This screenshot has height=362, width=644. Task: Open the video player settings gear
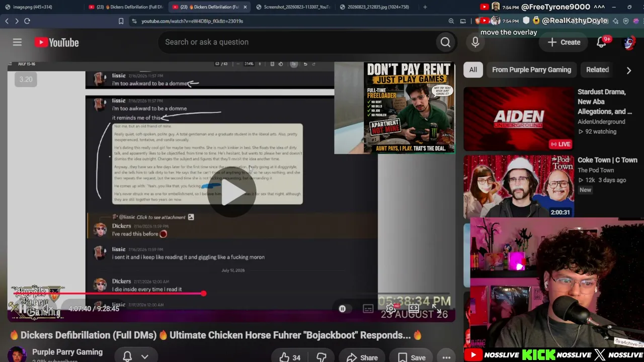point(391,309)
